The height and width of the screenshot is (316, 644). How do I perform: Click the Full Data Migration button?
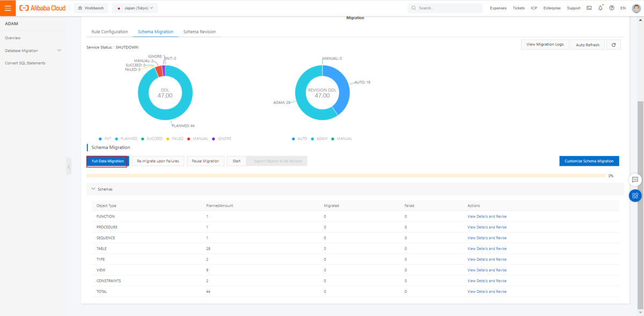pos(108,161)
